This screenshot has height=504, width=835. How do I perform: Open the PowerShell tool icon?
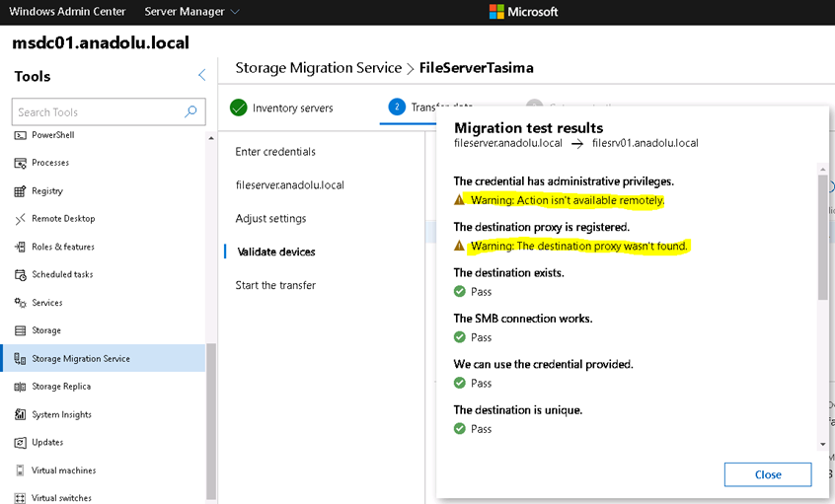21,135
